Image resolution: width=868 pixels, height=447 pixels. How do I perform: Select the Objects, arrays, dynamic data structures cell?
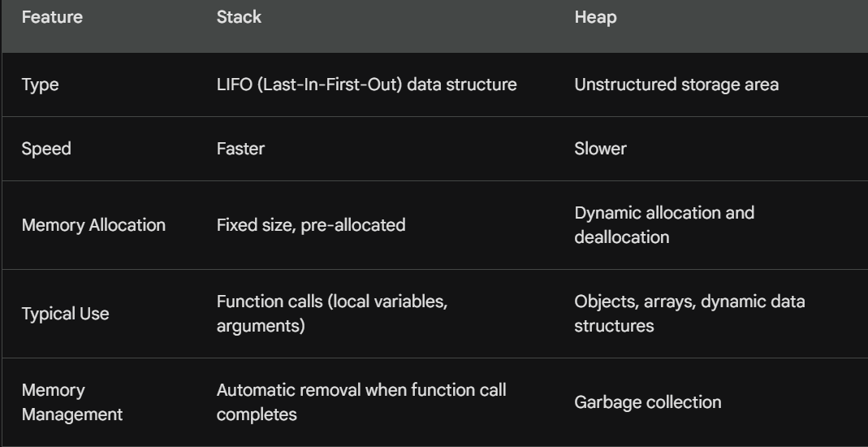point(689,314)
